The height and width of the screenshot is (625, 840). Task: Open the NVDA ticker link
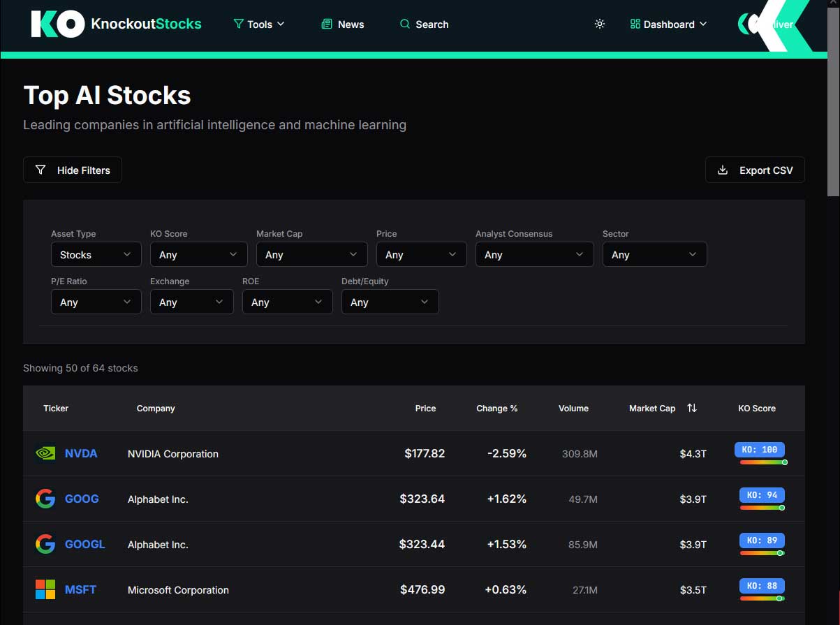pos(81,453)
